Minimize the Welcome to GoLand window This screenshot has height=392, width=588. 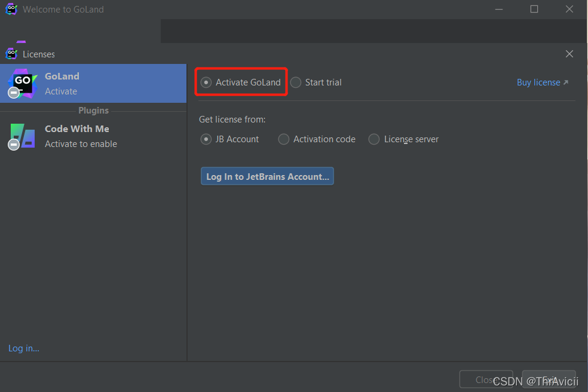499,9
